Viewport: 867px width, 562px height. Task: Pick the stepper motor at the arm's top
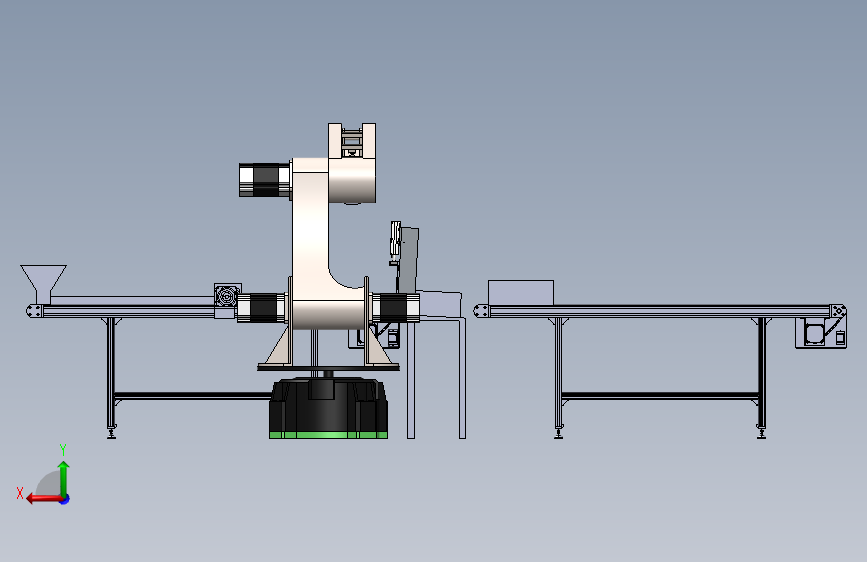(x=265, y=180)
